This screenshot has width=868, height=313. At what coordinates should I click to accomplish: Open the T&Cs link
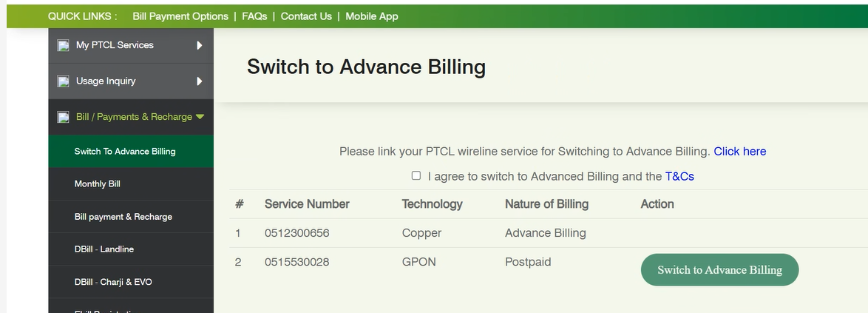tap(679, 177)
